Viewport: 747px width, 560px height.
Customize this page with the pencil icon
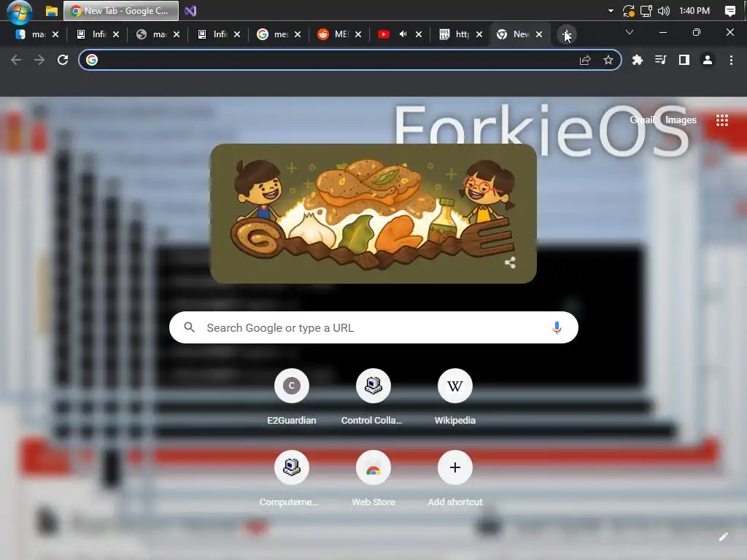pos(723,537)
